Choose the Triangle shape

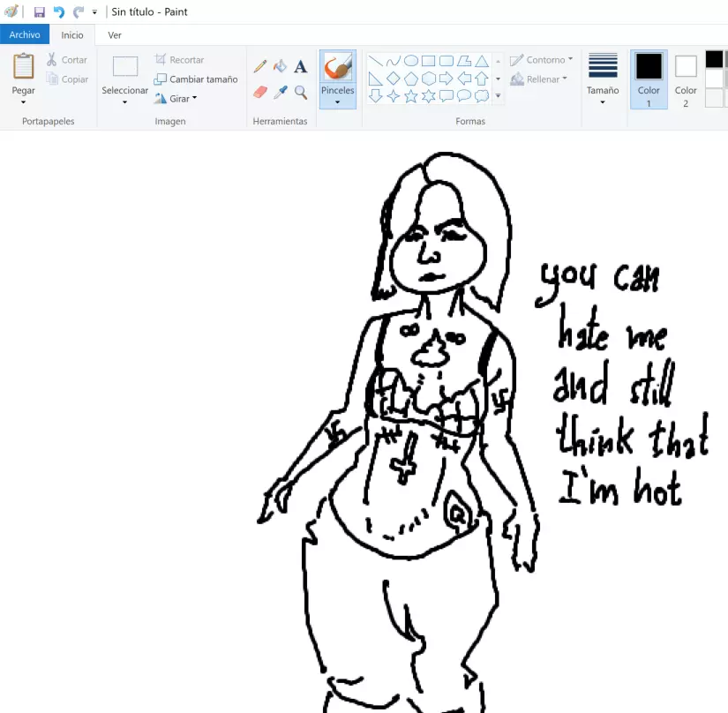(482, 61)
